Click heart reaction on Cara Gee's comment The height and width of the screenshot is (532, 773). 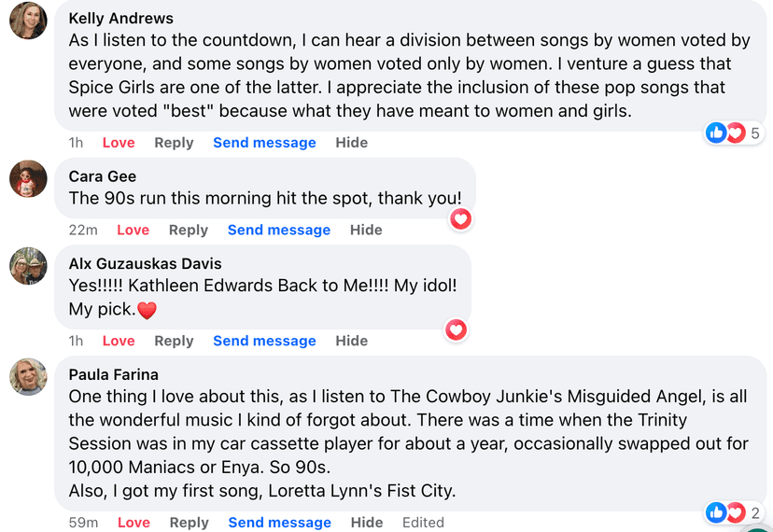click(460, 219)
